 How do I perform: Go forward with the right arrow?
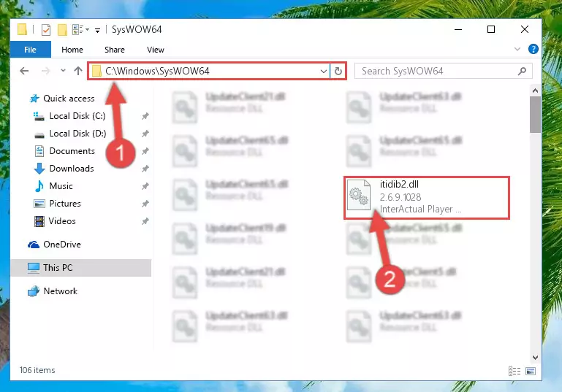pyautogui.click(x=45, y=71)
